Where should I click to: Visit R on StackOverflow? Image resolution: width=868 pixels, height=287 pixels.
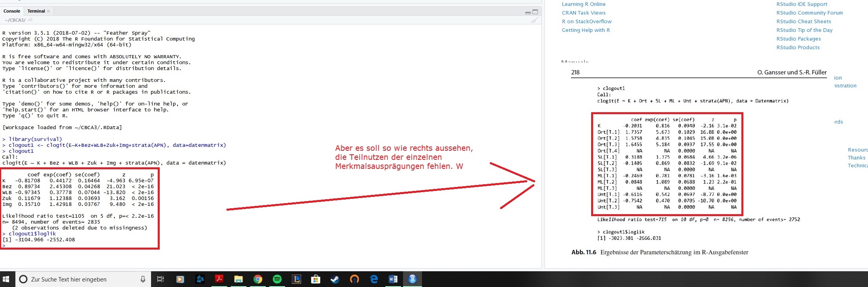coord(586,22)
